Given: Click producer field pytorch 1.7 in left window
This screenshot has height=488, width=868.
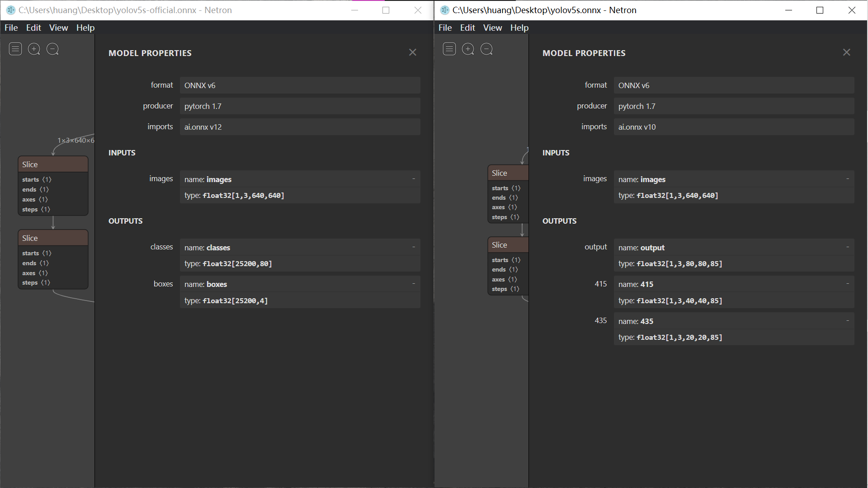Looking at the screenshot, I should point(300,106).
